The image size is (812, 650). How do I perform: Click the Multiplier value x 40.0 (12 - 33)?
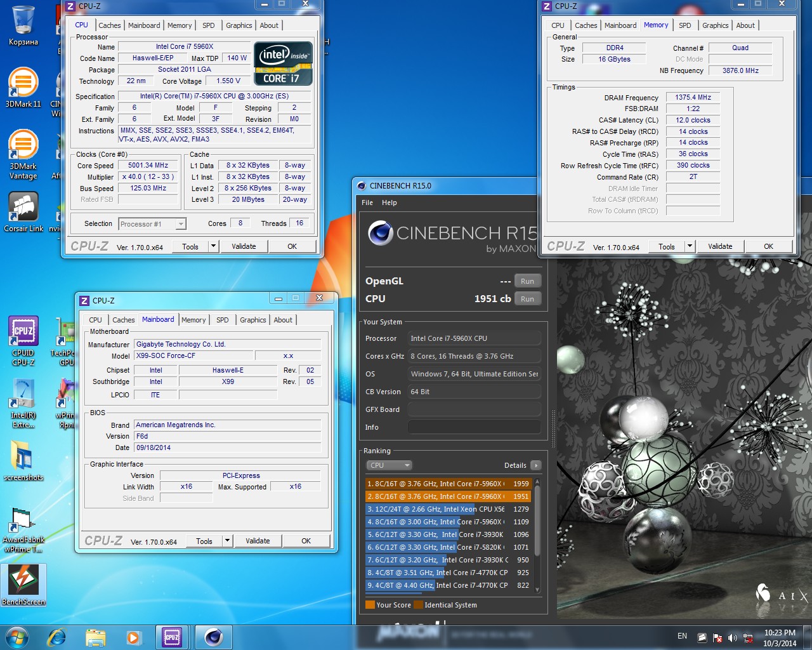click(x=148, y=176)
